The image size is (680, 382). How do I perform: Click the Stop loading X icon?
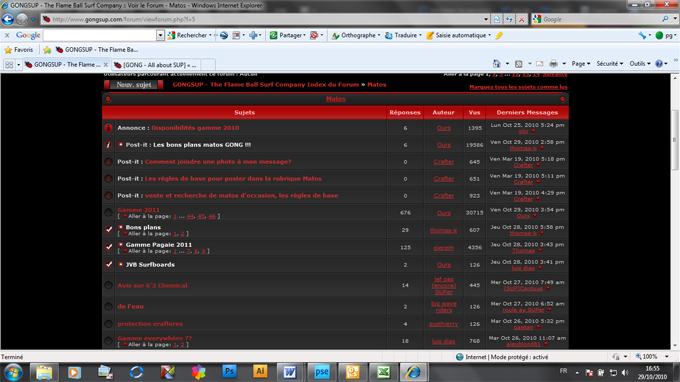pos(522,19)
